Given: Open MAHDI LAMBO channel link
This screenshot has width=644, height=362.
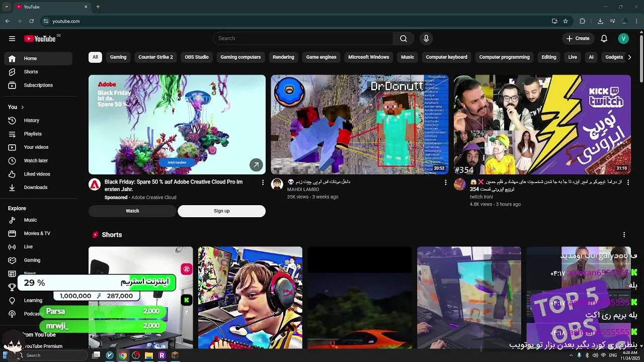Looking at the screenshot, I should (303, 190).
